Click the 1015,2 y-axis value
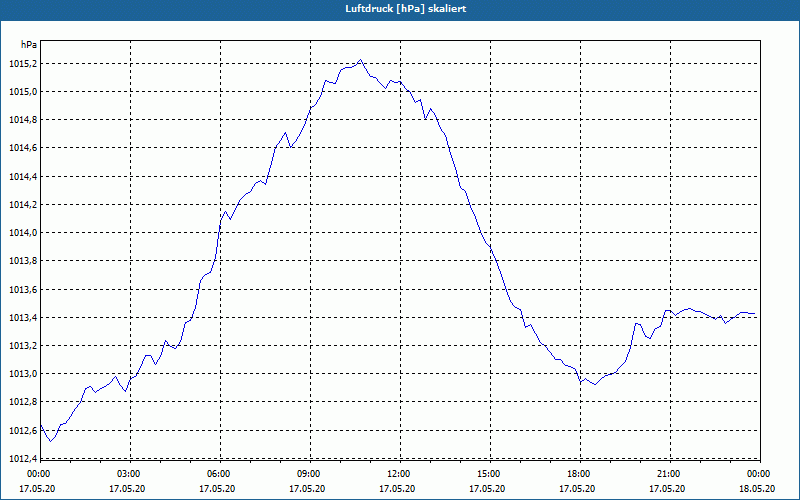The height and width of the screenshot is (500, 800). [x=22, y=64]
